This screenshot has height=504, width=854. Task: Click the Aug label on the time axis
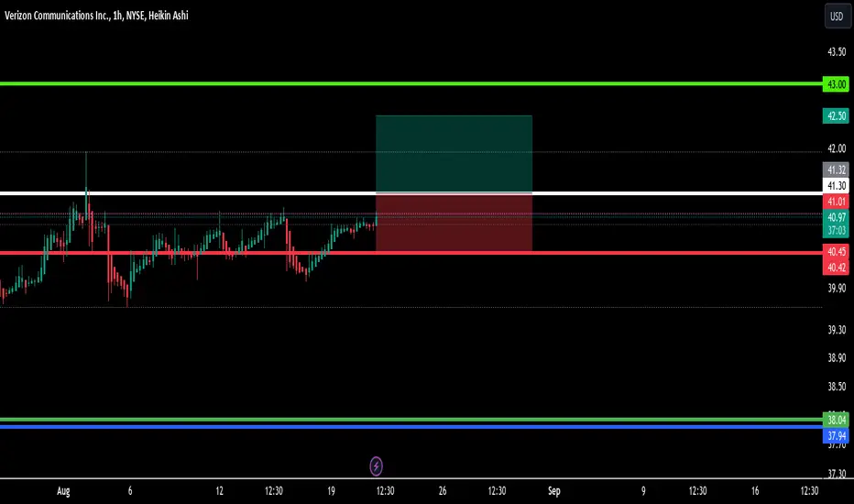[x=63, y=491]
